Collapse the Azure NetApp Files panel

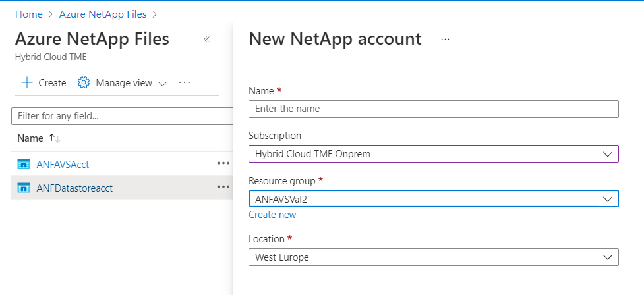click(206, 40)
